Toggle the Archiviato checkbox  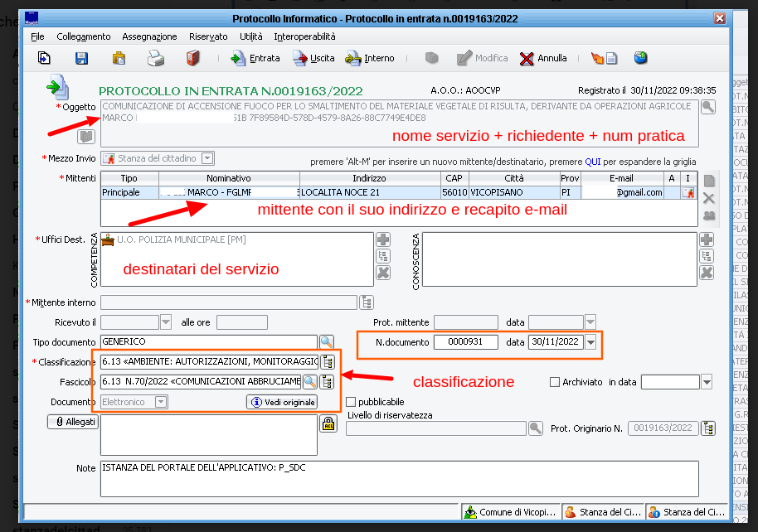click(555, 382)
